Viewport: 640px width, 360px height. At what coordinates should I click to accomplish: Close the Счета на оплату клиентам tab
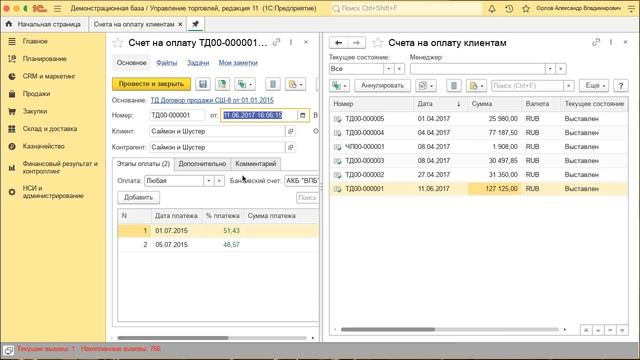click(180, 24)
